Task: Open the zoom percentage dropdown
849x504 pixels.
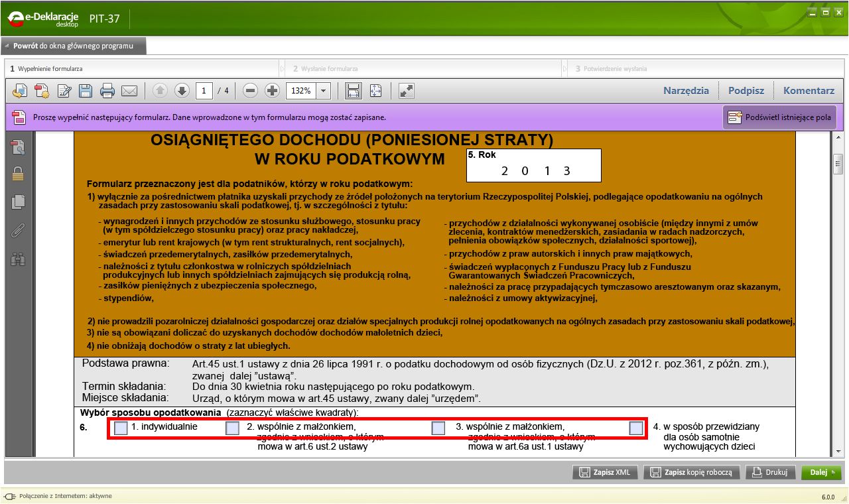Action: click(x=323, y=91)
